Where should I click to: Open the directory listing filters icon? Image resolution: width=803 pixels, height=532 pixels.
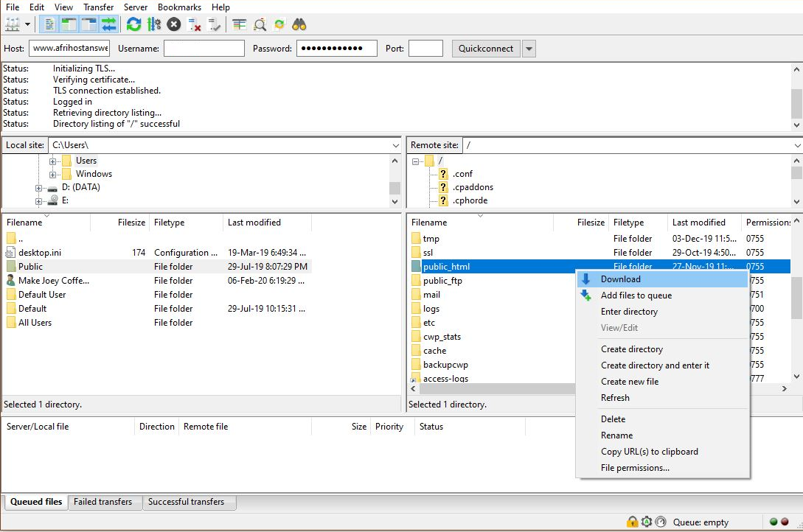click(x=239, y=24)
